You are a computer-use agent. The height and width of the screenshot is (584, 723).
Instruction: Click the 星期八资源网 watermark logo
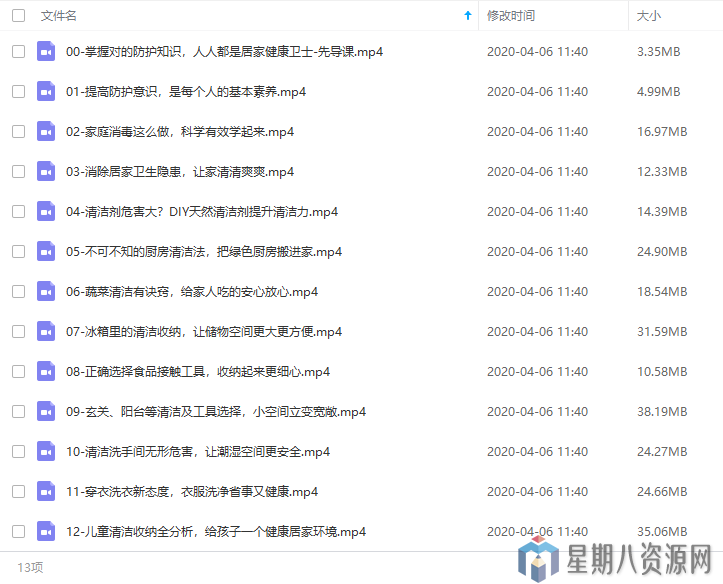(616, 558)
